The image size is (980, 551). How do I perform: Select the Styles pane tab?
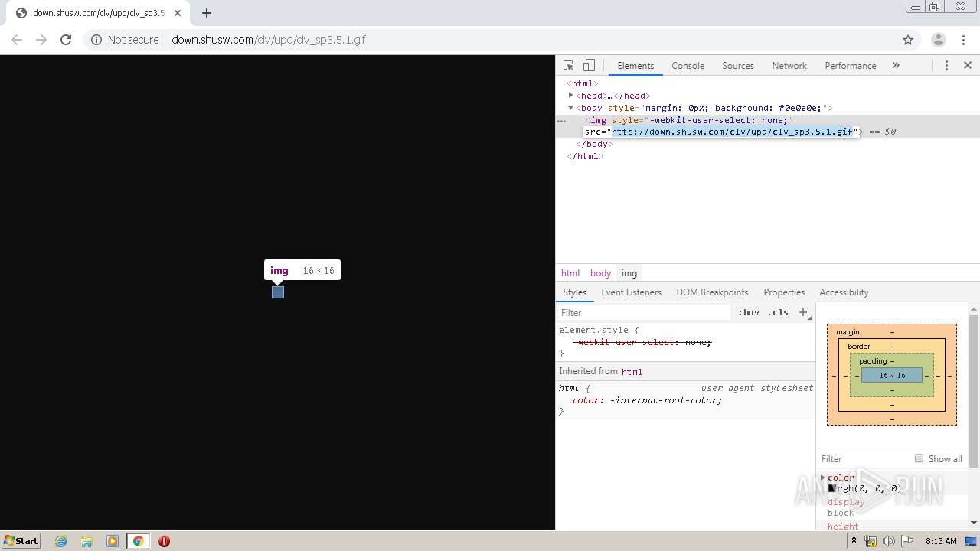click(574, 292)
